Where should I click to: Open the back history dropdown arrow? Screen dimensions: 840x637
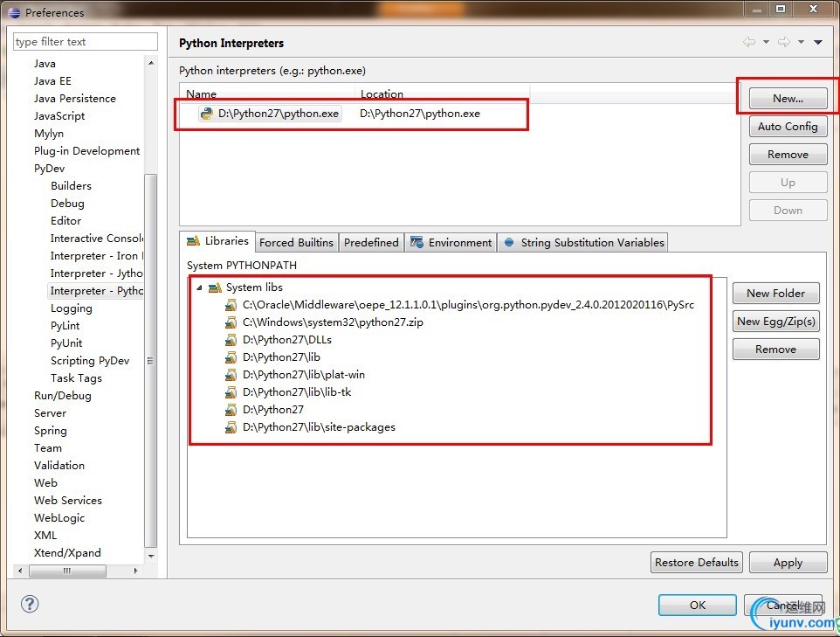[766, 42]
